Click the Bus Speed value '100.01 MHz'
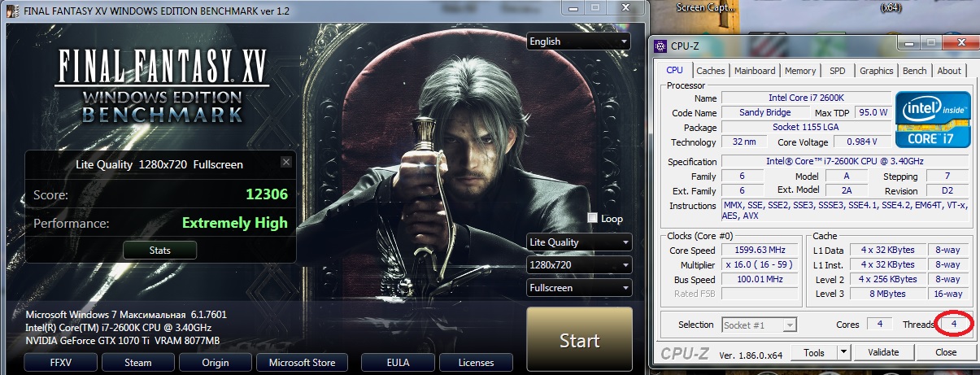Viewport: 980px width, 375px height. click(x=760, y=279)
